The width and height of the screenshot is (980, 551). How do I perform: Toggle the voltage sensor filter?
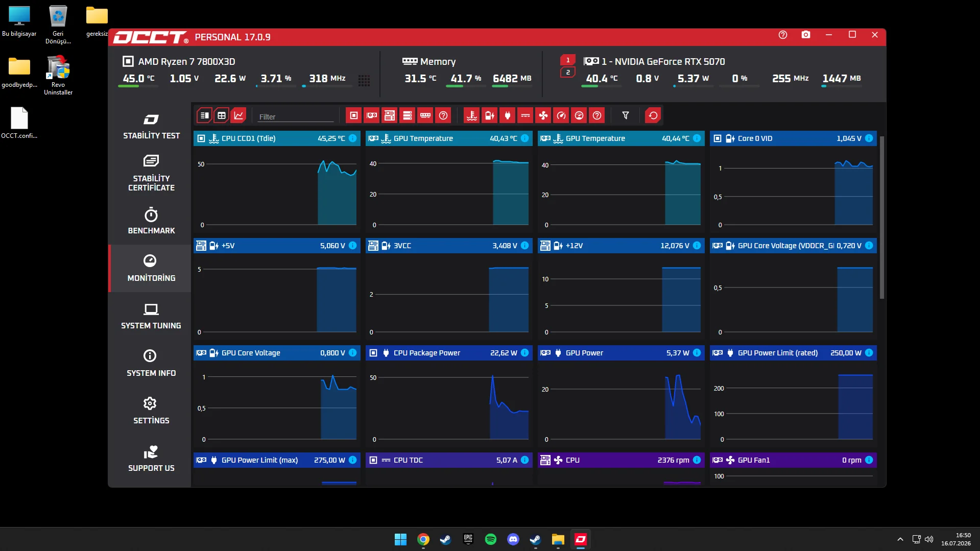point(490,115)
